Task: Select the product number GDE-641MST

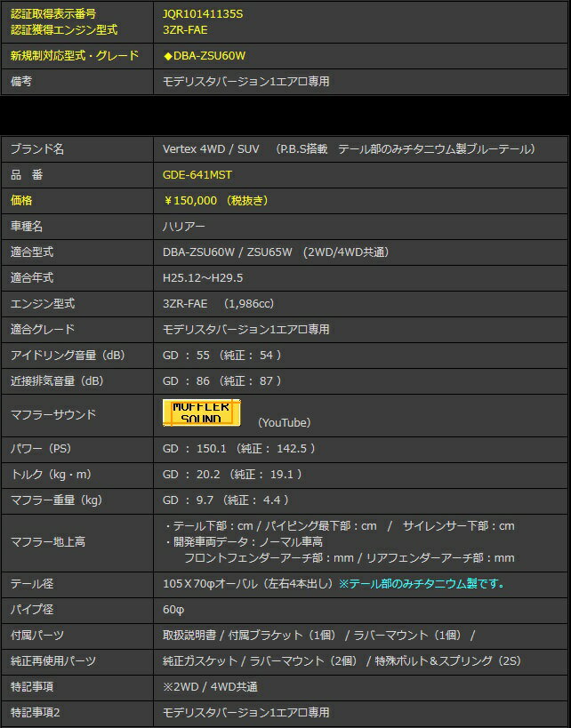Action: (197, 175)
